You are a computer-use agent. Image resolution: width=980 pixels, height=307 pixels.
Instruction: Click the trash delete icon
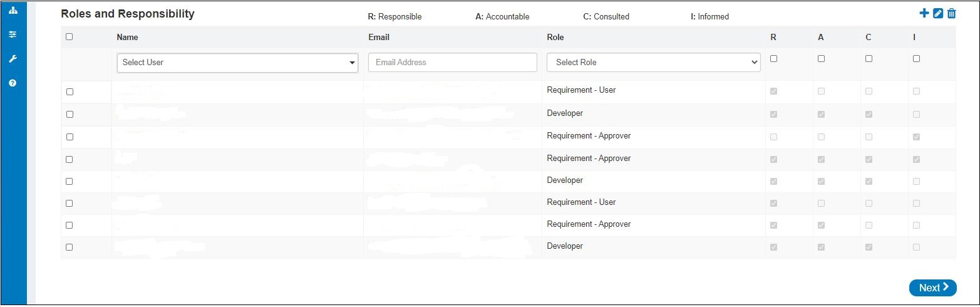click(x=951, y=13)
